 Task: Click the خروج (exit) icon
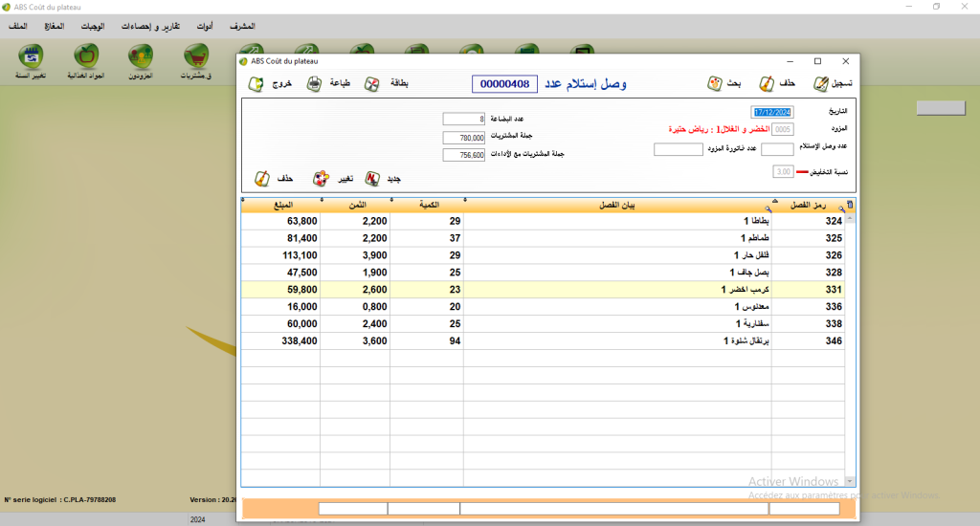coord(256,84)
